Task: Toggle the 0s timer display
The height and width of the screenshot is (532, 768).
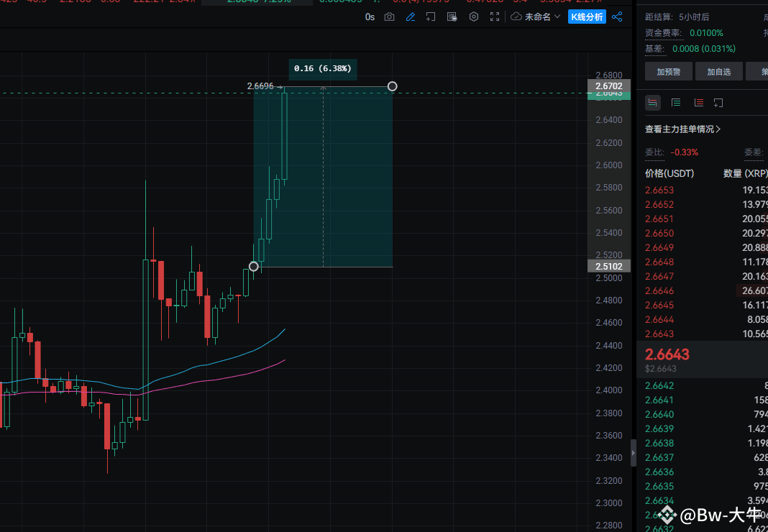Action: point(370,17)
